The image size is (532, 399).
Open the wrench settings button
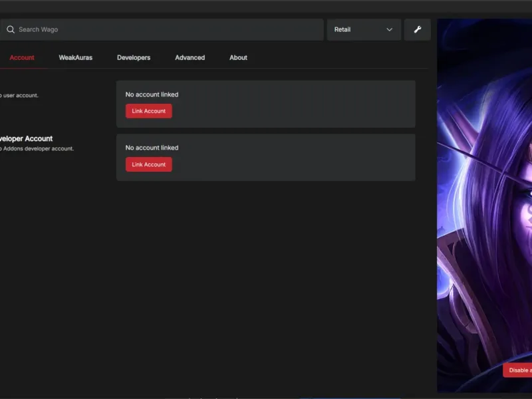pyautogui.click(x=418, y=29)
